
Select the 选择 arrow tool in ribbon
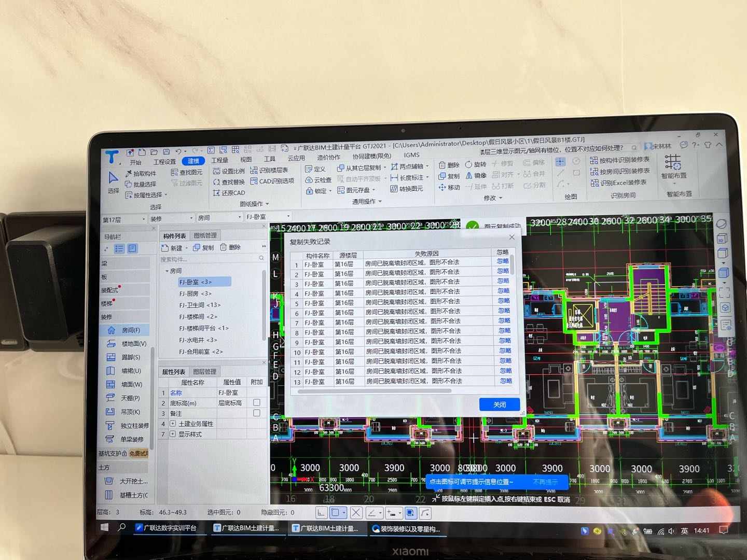tap(113, 181)
